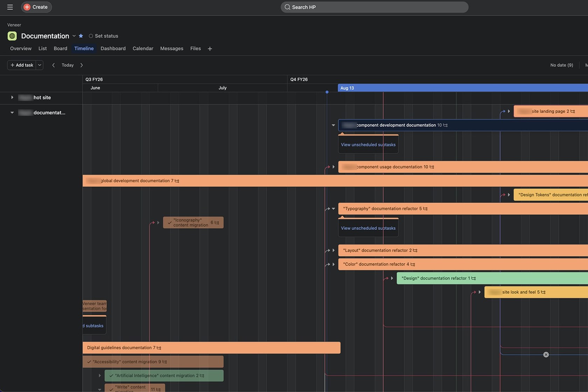
Task: Click the Add task button
Action: [x=22, y=65]
